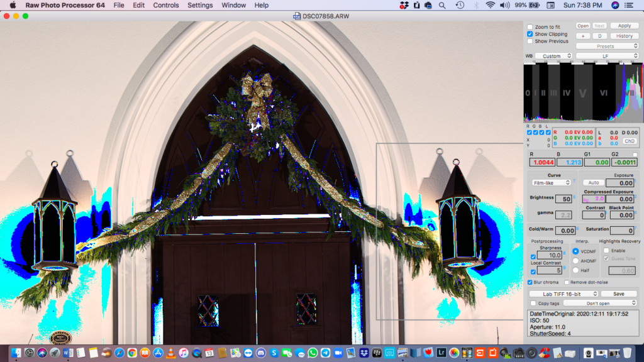Open the Controls menu

[166, 5]
